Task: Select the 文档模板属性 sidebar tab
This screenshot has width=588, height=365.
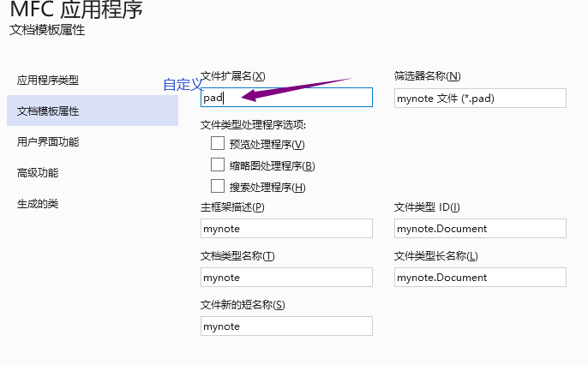Action: (x=48, y=111)
